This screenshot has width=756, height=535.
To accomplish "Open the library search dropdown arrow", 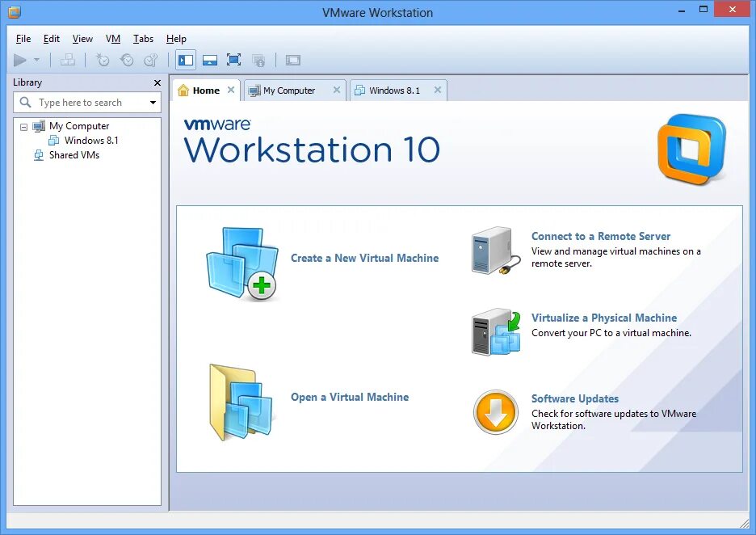I will click(153, 103).
